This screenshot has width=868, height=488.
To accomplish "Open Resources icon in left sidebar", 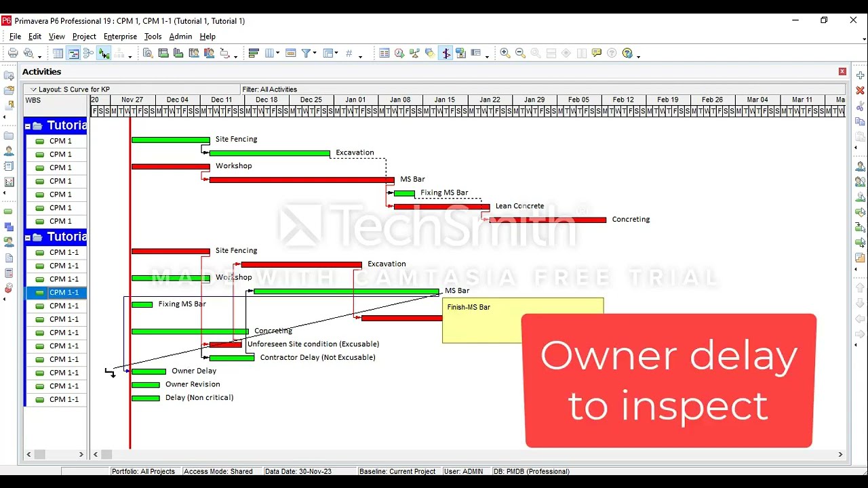I will click(x=9, y=150).
